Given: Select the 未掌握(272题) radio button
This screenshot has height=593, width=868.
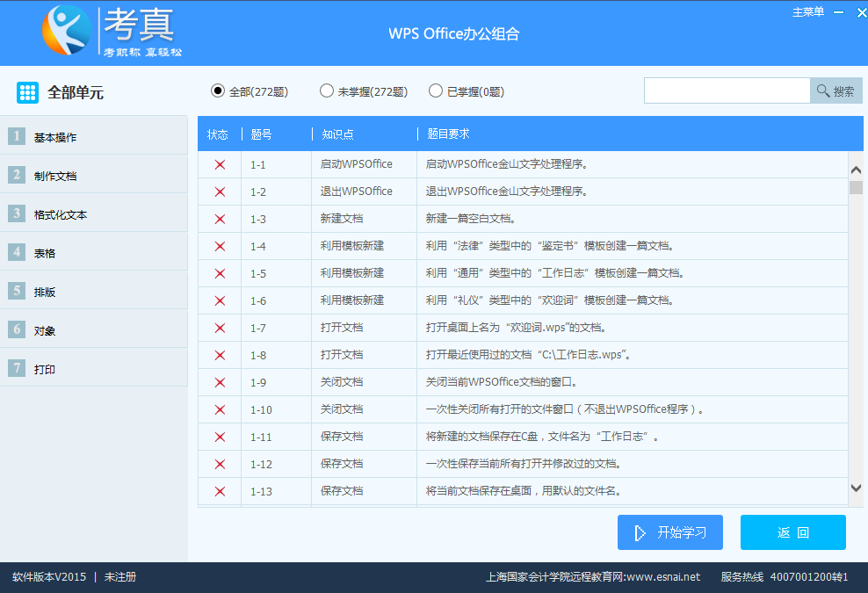Looking at the screenshot, I should [327, 90].
